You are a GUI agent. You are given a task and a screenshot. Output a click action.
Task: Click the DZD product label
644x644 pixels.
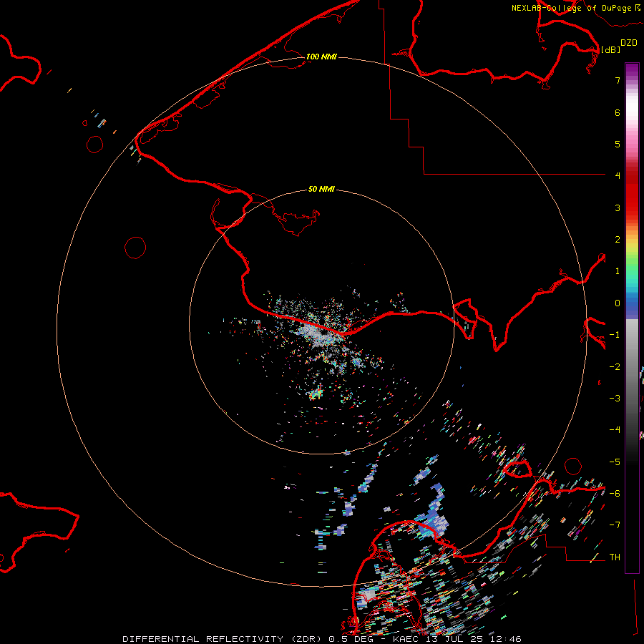629,43
